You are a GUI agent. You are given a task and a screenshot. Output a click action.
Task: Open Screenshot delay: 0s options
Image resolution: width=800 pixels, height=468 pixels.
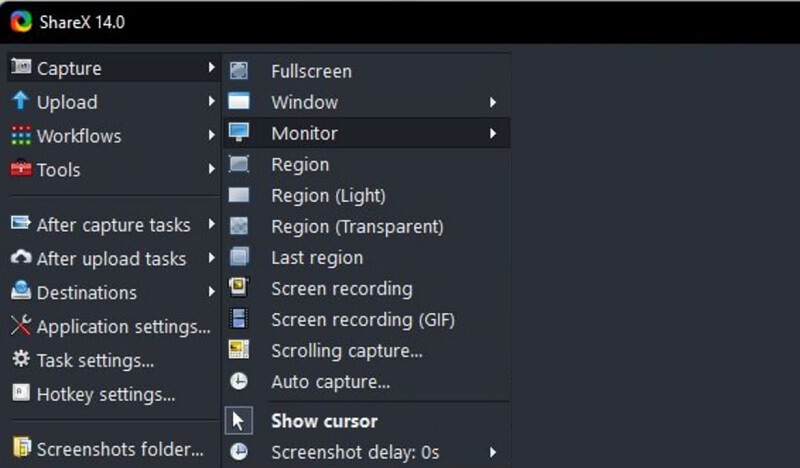[366, 452]
